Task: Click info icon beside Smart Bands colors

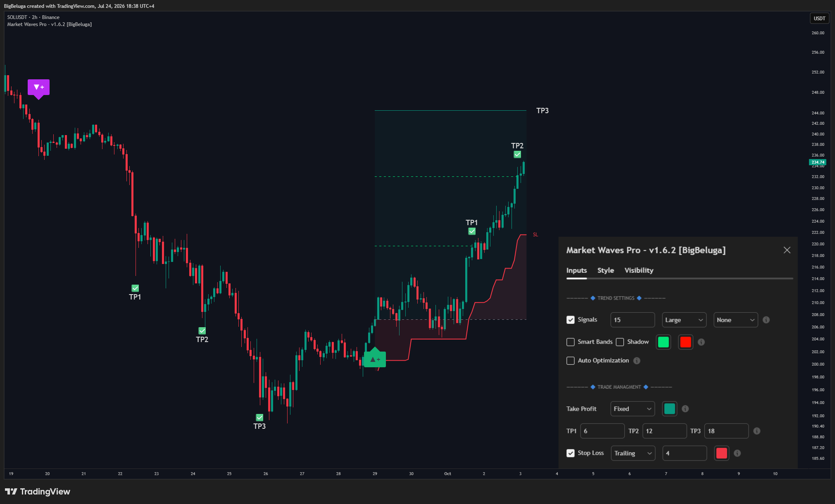Action: coord(701,342)
